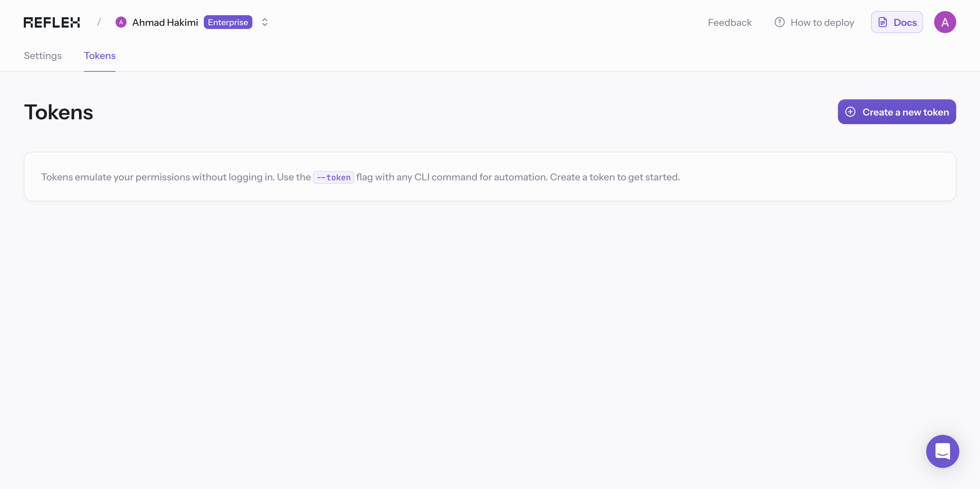Open the chat support bubble

click(x=942, y=451)
